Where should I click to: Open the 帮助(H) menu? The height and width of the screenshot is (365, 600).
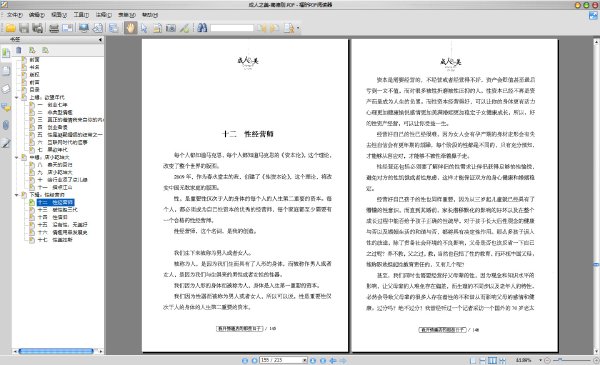[x=150, y=15]
